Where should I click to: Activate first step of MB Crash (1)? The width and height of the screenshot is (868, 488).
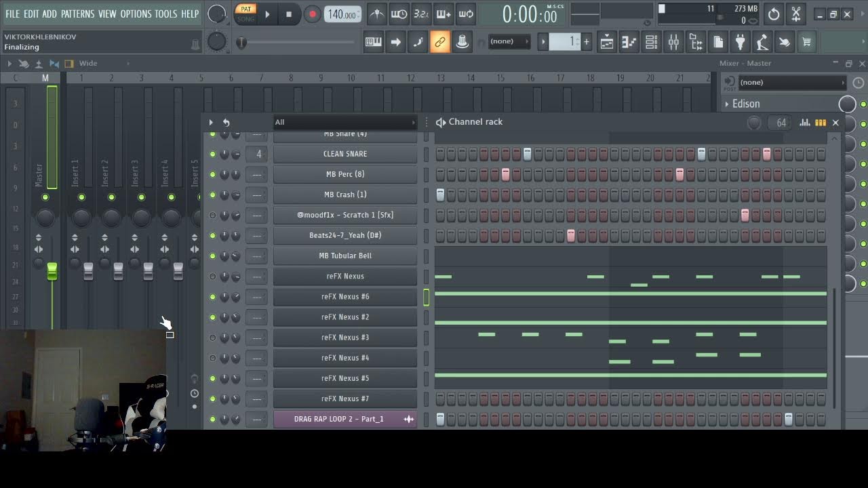pyautogui.click(x=440, y=195)
